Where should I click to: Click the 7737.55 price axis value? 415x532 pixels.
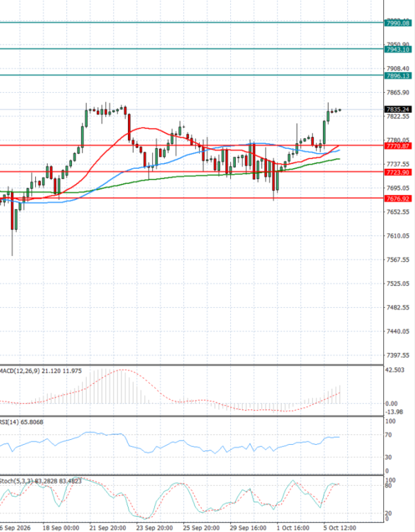(x=398, y=164)
